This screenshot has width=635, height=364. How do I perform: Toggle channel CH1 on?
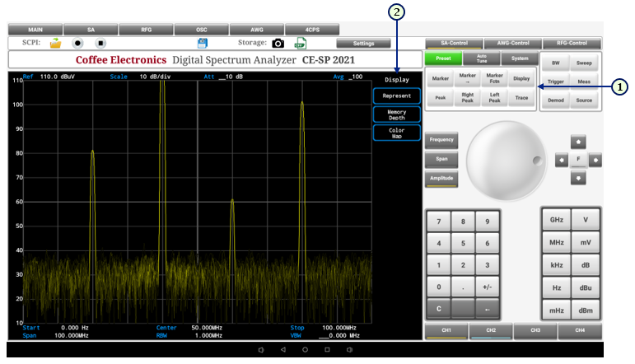tap(446, 331)
